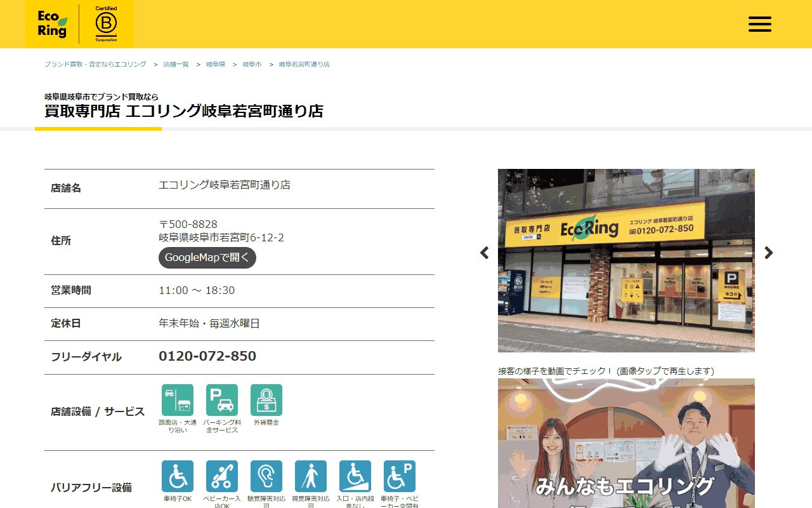
Task: Click the 視覚障害対応可 cane icon
Action: click(x=311, y=476)
